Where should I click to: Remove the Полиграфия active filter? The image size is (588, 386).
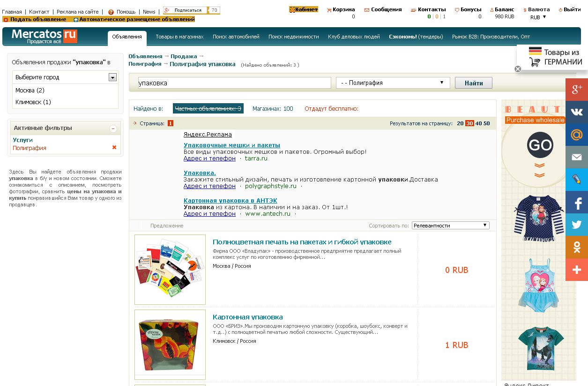114,148
